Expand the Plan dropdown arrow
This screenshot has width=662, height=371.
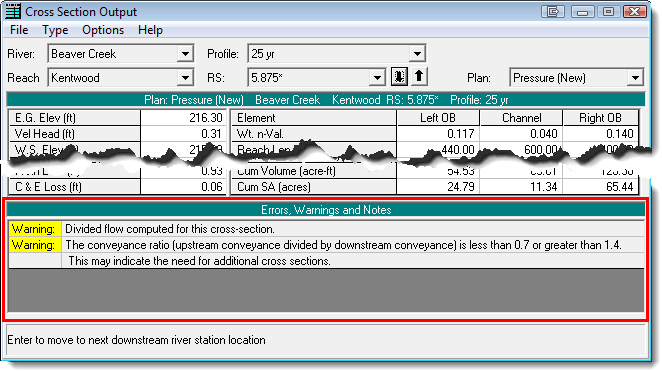(x=635, y=78)
